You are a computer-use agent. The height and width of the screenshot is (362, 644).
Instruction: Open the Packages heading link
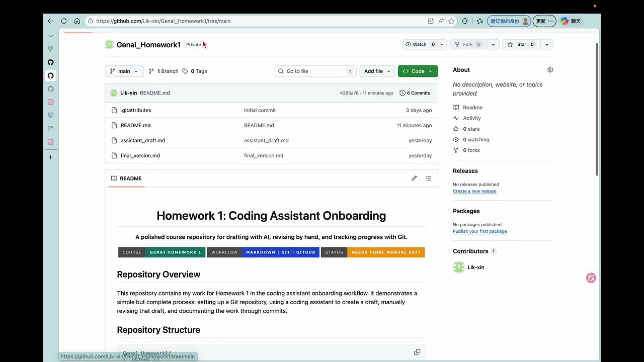[466, 211]
